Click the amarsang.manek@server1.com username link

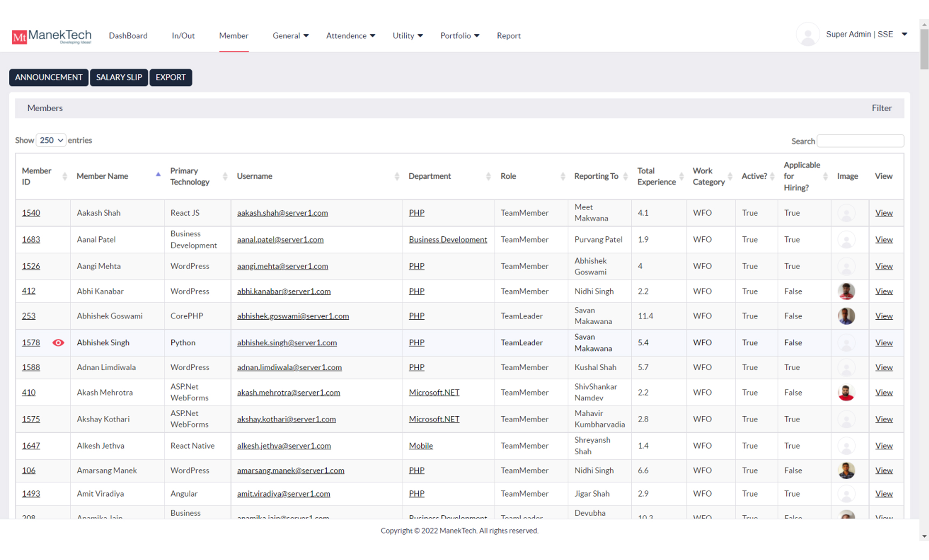tap(290, 470)
